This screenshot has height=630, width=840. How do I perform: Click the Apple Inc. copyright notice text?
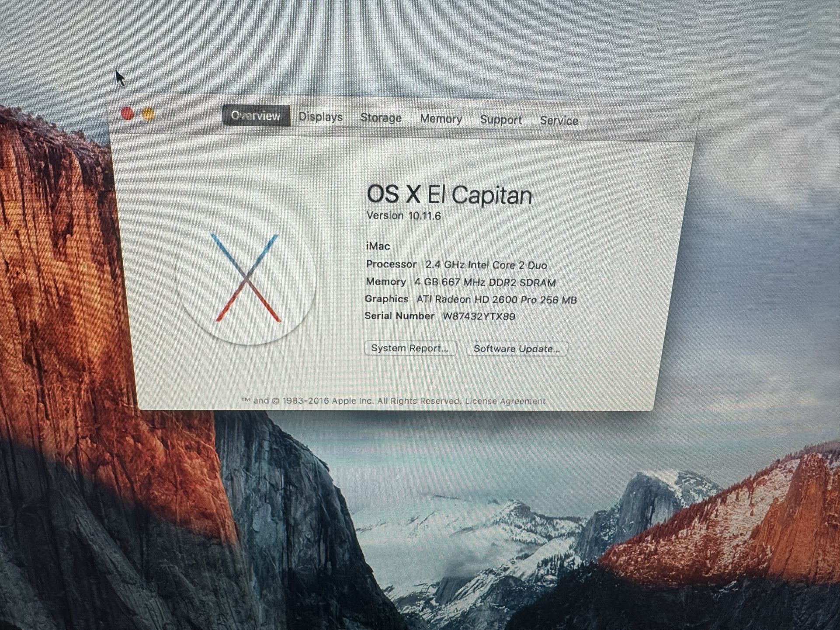(x=351, y=401)
